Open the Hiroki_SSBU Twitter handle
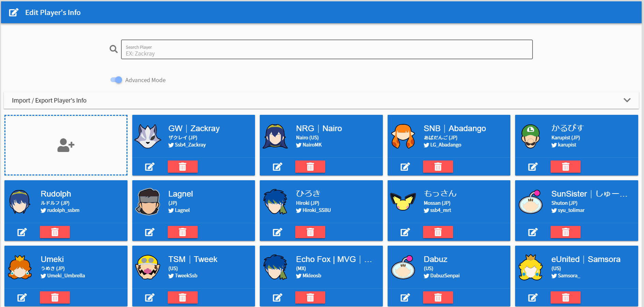 [x=313, y=210]
